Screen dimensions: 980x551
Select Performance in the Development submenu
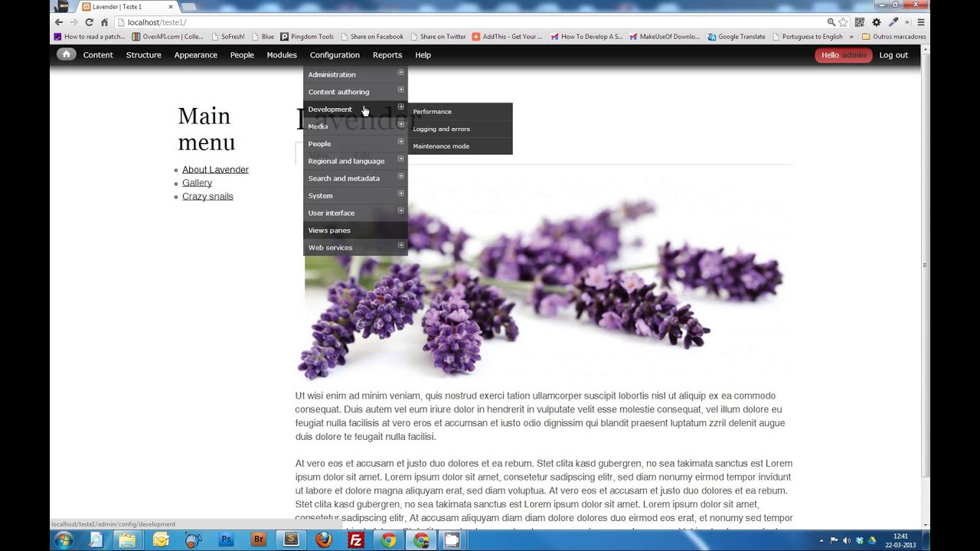(x=460, y=112)
